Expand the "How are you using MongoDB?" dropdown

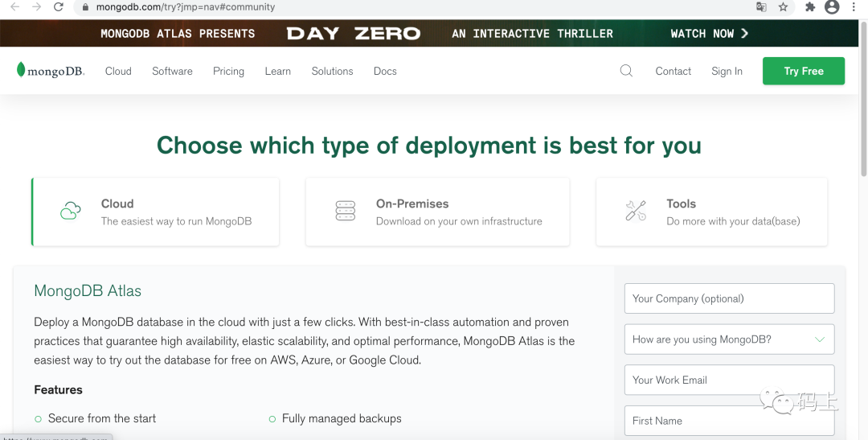(x=729, y=339)
